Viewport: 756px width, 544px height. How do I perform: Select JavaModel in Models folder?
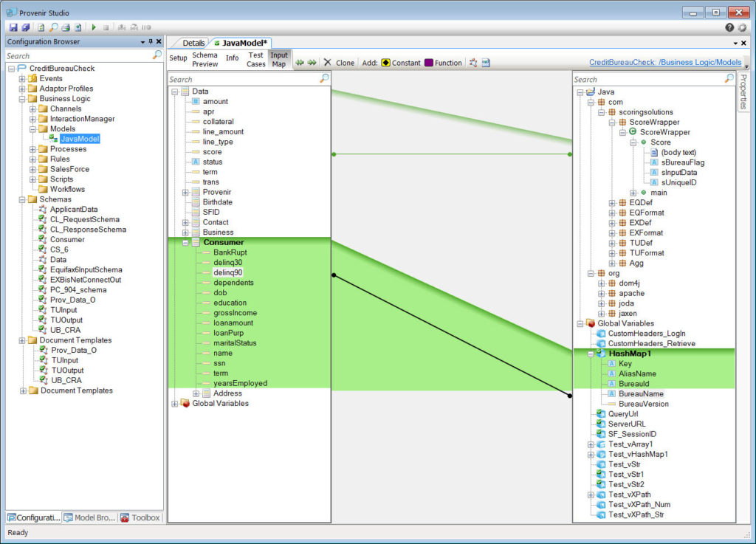[x=80, y=139]
